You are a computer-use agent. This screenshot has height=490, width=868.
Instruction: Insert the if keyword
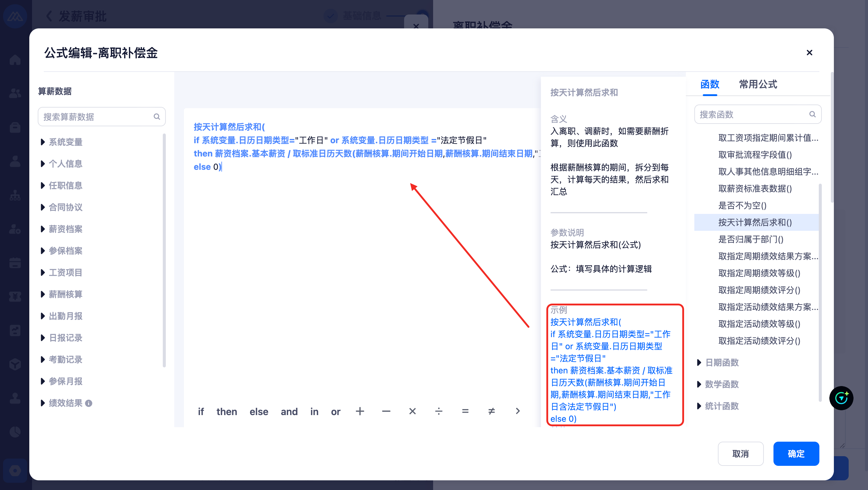[201, 411]
